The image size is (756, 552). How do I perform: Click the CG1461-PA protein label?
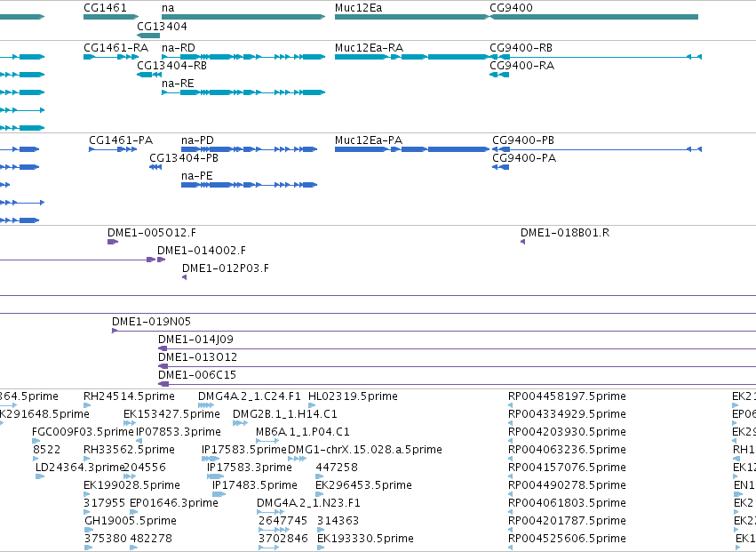click(121, 140)
